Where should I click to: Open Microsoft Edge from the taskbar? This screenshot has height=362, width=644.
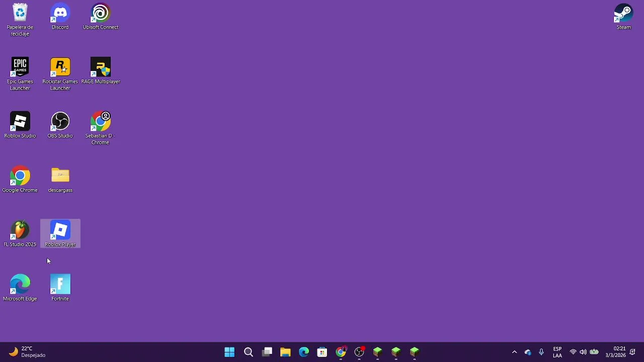[304, 352]
